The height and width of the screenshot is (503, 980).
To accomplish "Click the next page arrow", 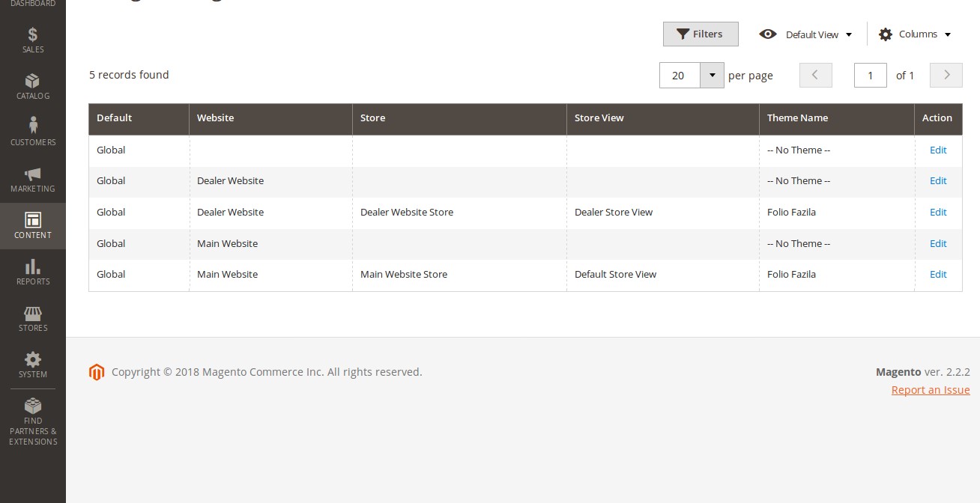I will [946, 75].
